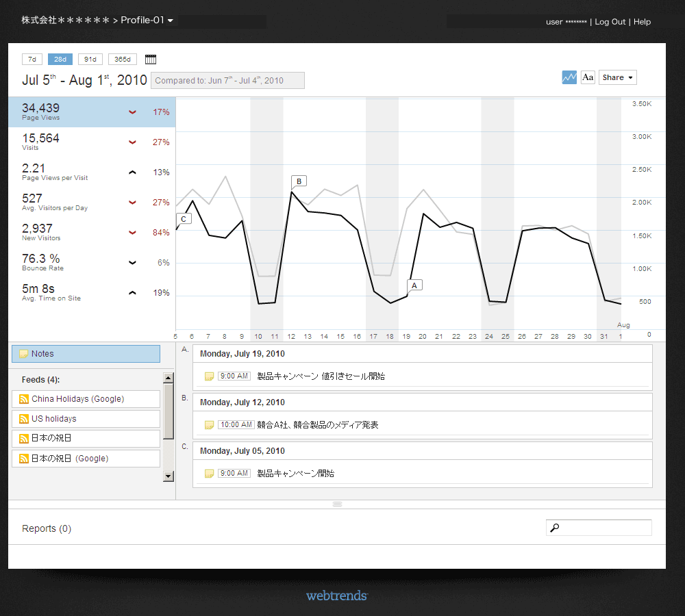Screen dimensions: 685x616
Task: Click chart marker C on July 5
Action: [x=184, y=219]
